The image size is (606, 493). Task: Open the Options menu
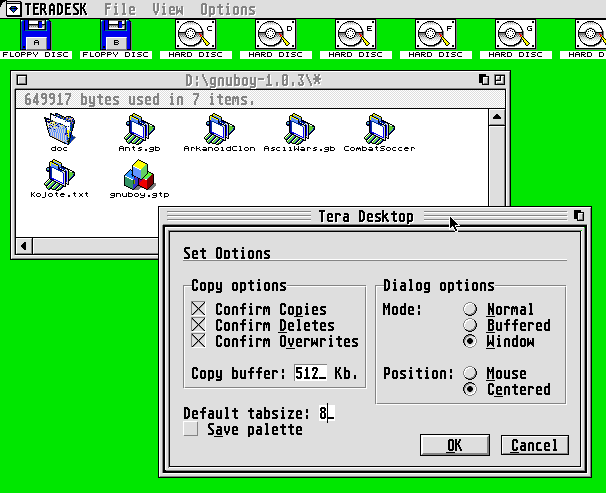tap(227, 9)
